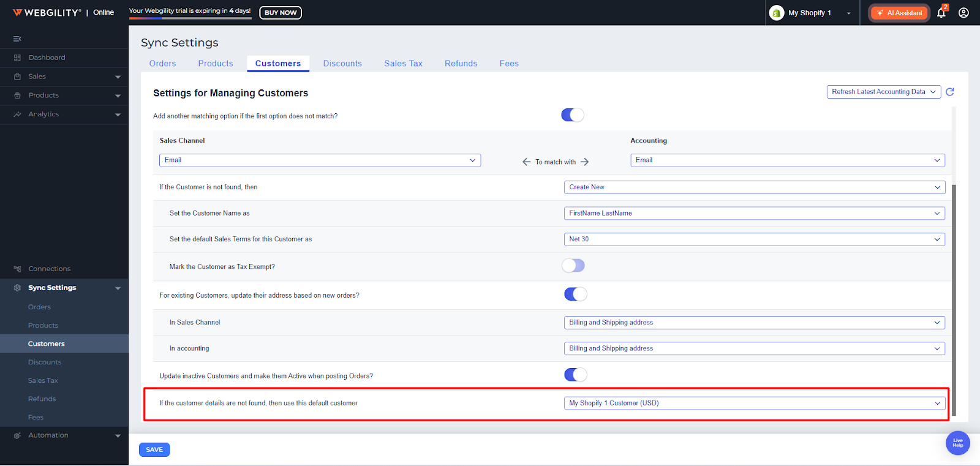Click the Sync Settings gear icon
The height and width of the screenshot is (466, 980).
(17, 288)
